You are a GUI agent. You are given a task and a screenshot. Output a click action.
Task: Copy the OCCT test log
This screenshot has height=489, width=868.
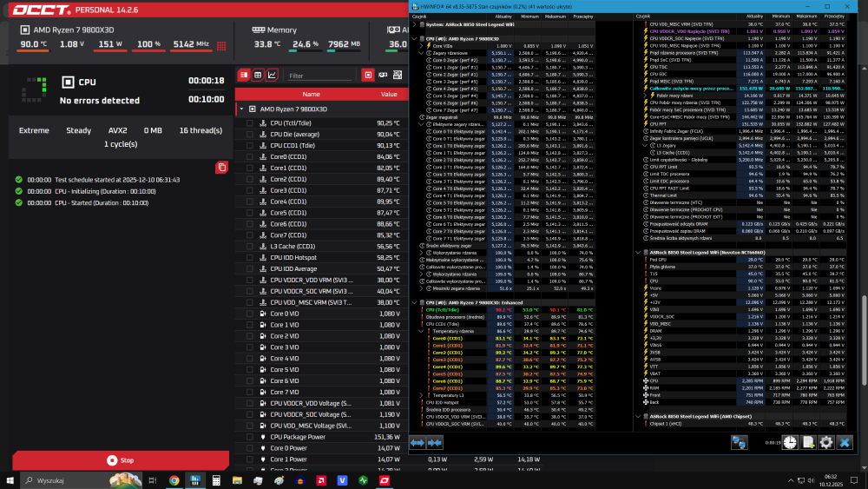tap(222, 167)
